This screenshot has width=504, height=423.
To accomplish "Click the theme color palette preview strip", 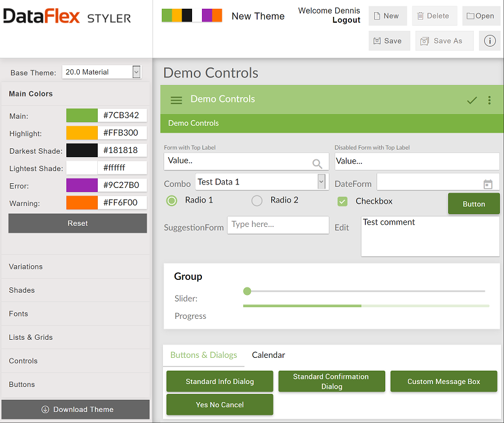I will (192, 16).
